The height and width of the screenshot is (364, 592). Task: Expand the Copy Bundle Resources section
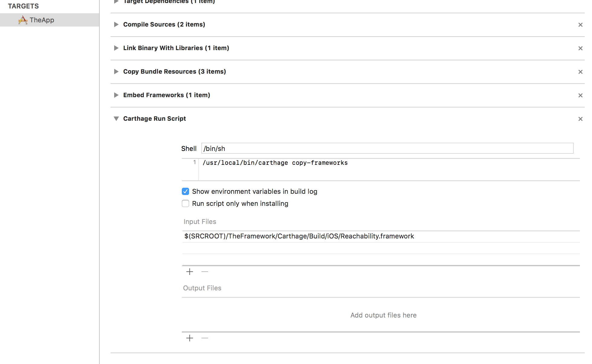pyautogui.click(x=116, y=72)
